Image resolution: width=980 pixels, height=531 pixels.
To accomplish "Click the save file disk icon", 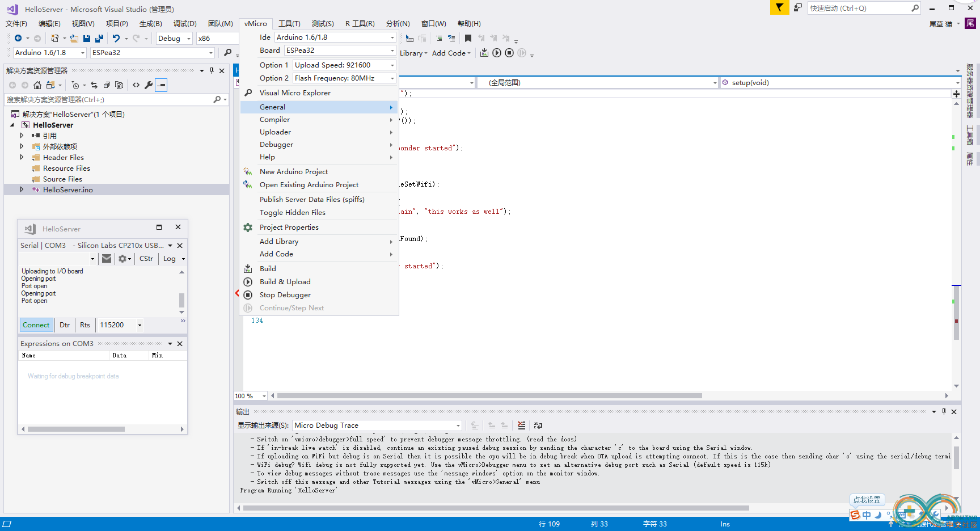I will (87, 38).
